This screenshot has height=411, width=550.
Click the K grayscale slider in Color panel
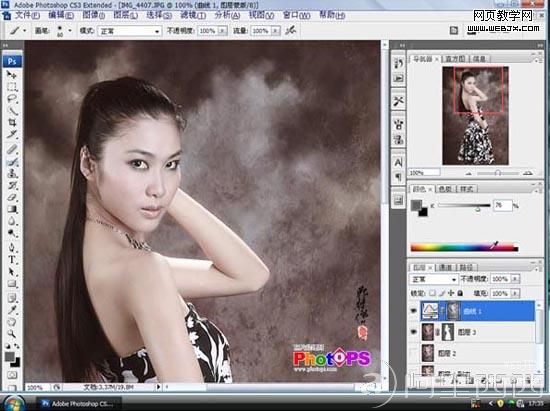coord(463,206)
